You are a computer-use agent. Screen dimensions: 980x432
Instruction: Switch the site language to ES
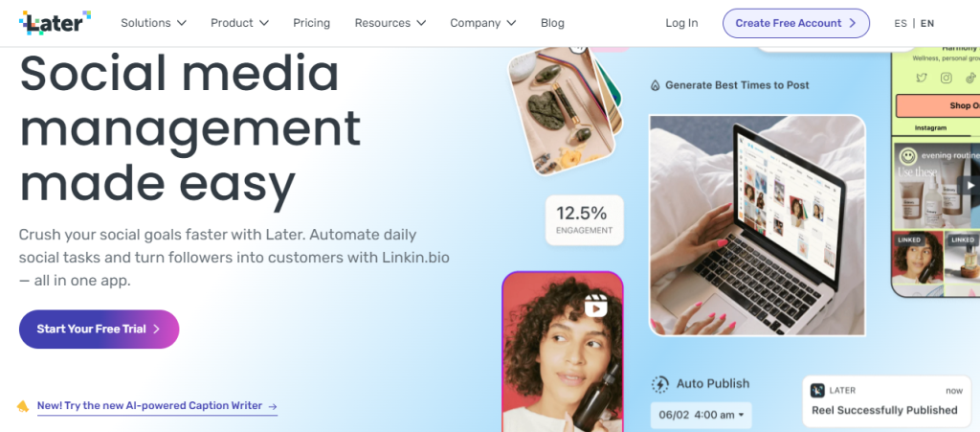(901, 23)
